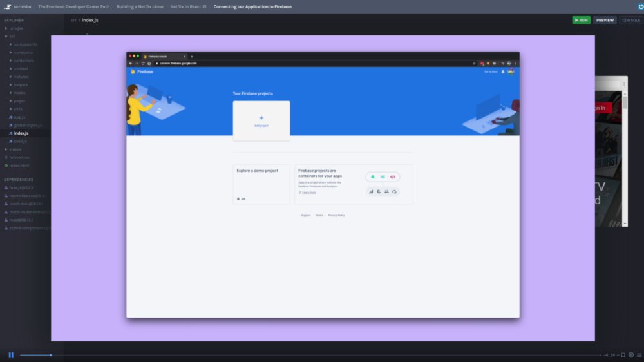Image resolution: width=644 pixels, height=362 pixels.
Task: Open the CONSOLE panel
Action: click(631, 20)
